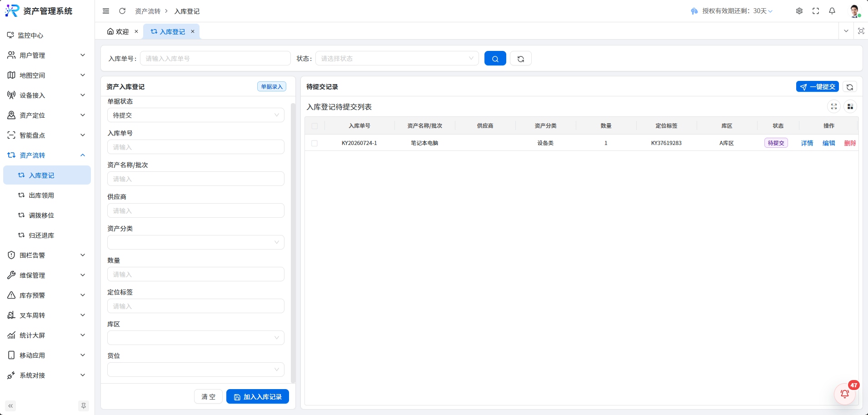Collapse the 资产流转 menu
Image resolution: width=868 pixels, height=415 pixels.
47,155
